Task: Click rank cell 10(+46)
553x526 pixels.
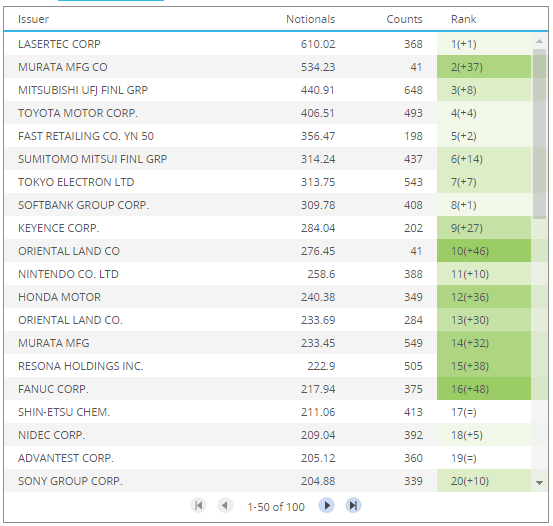Action: point(484,251)
